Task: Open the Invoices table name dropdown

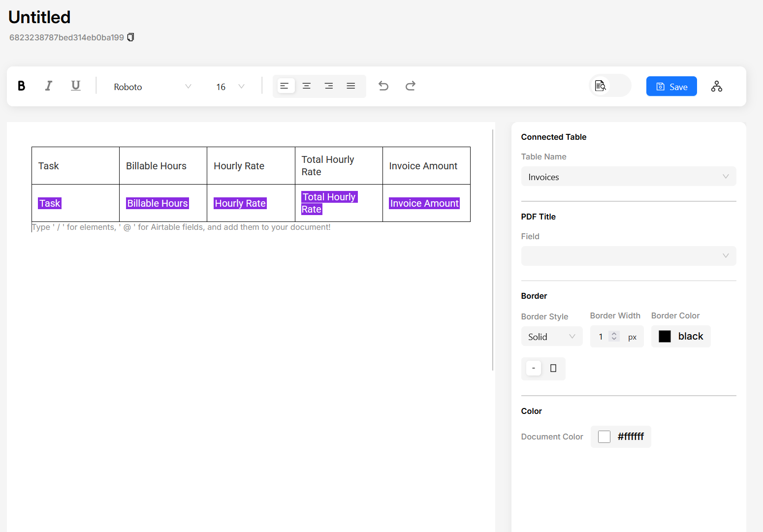Action: (x=628, y=177)
